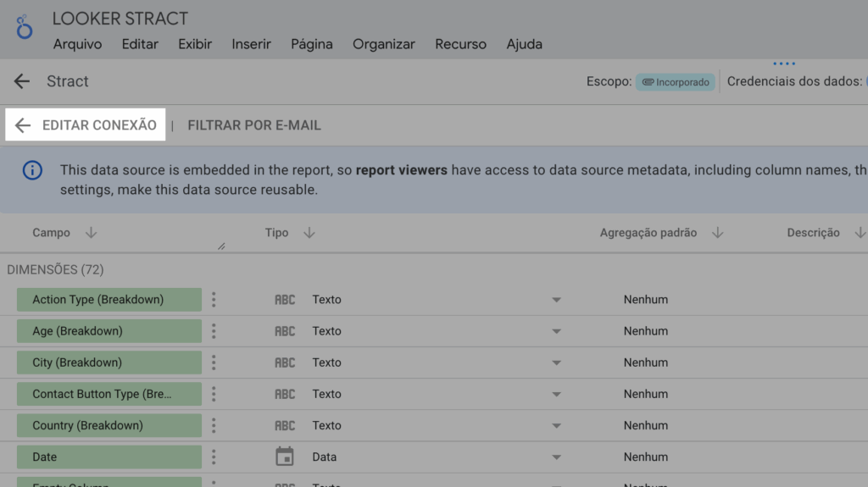Open the Recurso menu
The height and width of the screenshot is (487, 868).
(460, 44)
